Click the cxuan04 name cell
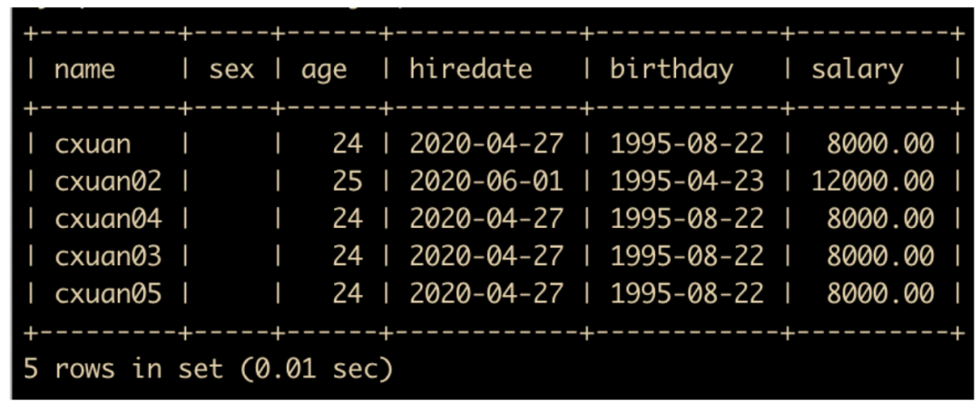The height and width of the screenshot is (405, 980). point(108,219)
